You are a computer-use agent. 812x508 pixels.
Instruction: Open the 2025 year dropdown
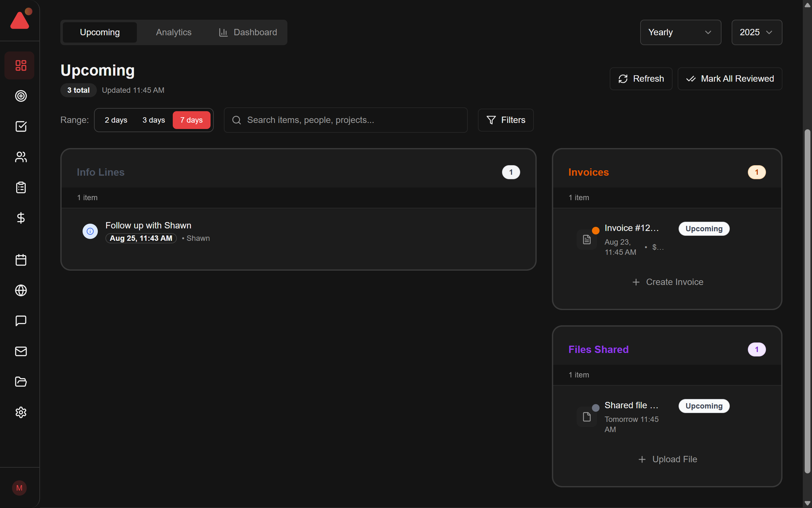pos(757,32)
